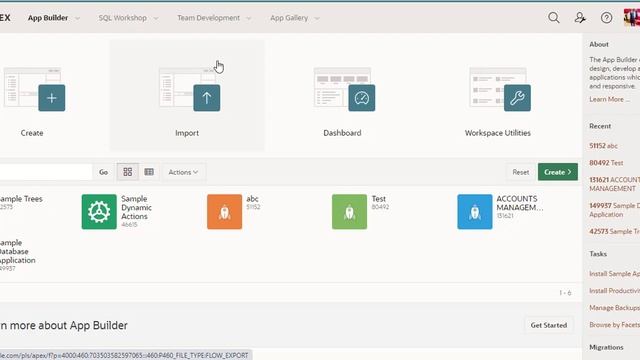Click the Reset button
640x360 pixels.
520,172
